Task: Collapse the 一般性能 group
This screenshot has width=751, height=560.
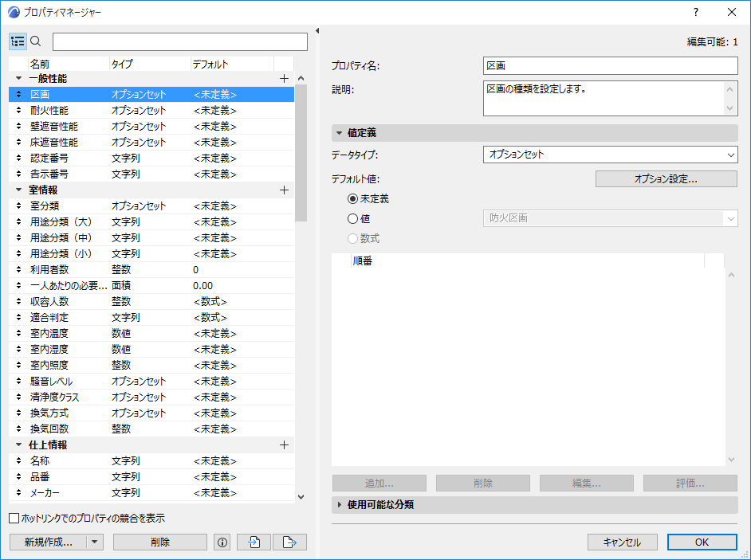Action: pyautogui.click(x=18, y=78)
